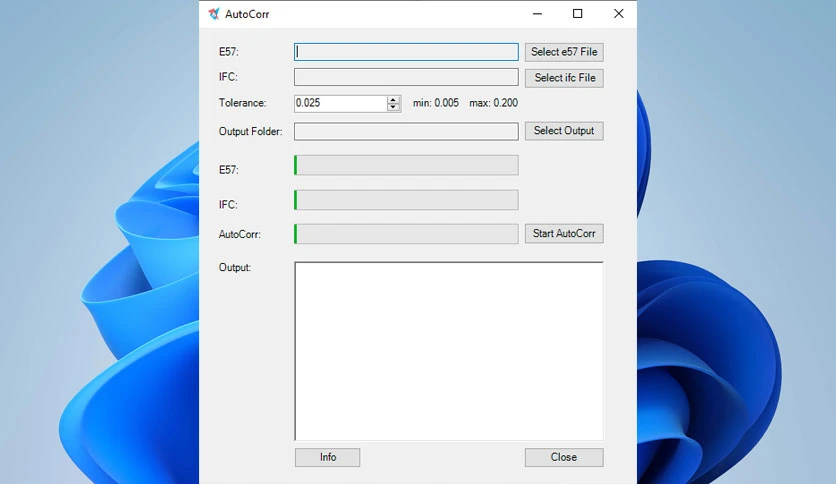Decrease tolerance with the down spinner arrow

[393, 107]
